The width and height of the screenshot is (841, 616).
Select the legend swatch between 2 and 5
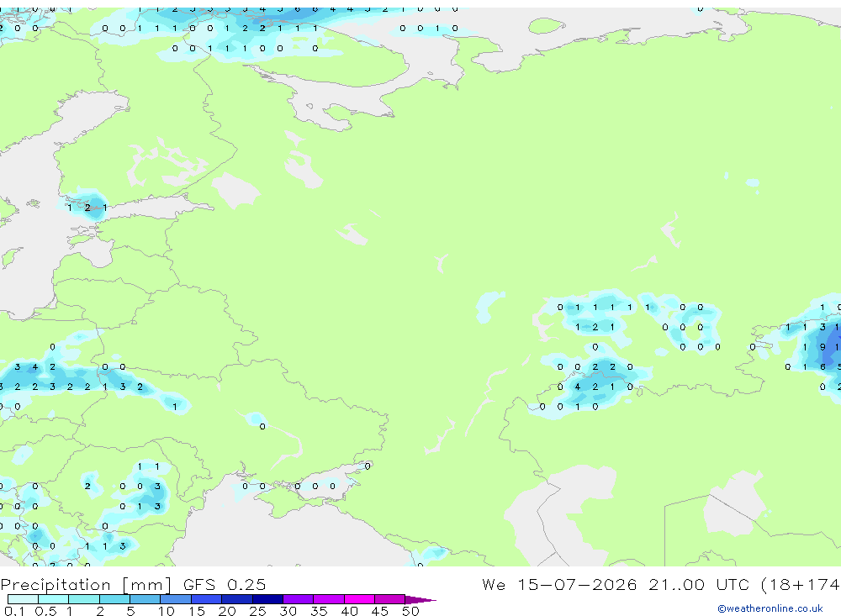[114, 599]
